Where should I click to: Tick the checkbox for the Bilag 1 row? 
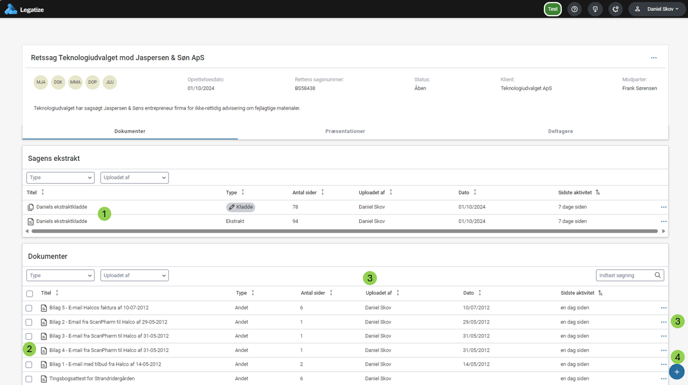point(29,364)
